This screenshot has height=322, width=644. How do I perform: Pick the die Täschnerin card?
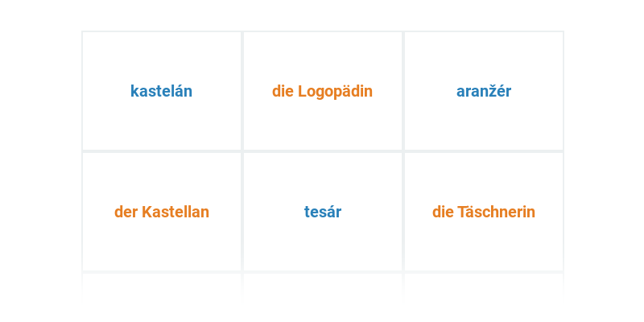tap(484, 212)
